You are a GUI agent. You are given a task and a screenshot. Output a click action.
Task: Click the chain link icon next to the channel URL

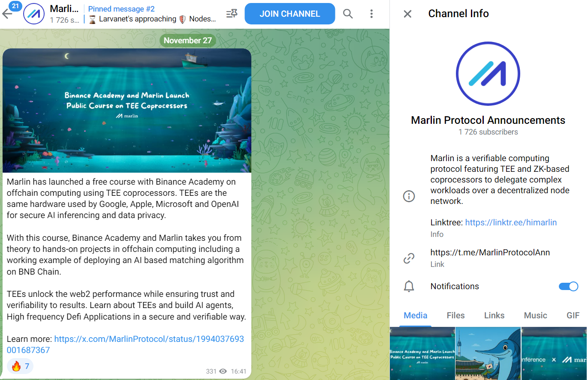pos(409,258)
